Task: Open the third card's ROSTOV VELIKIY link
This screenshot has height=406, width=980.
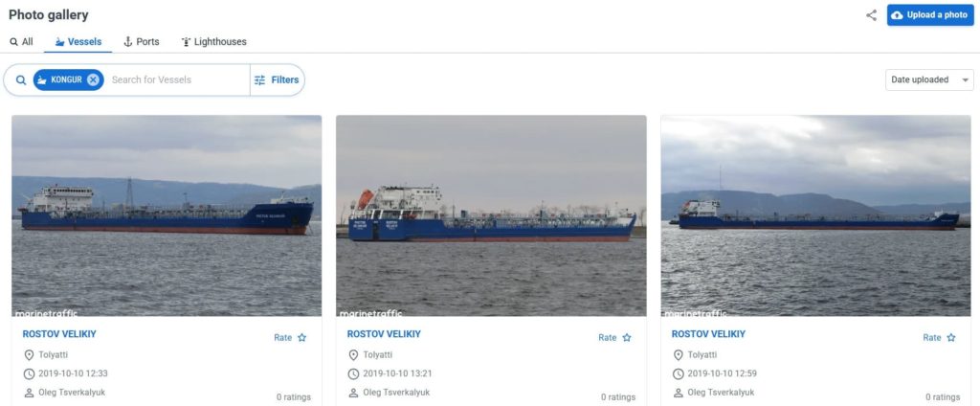Action: coord(708,334)
